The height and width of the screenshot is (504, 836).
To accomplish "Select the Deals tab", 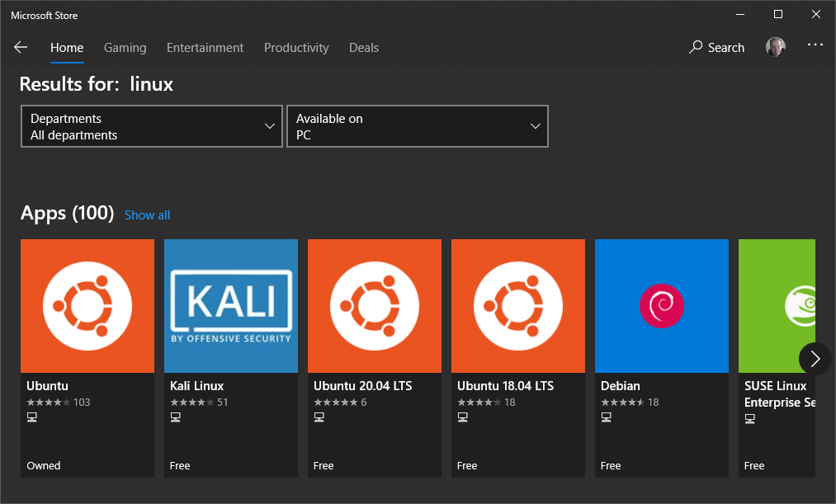I will pos(363,48).
